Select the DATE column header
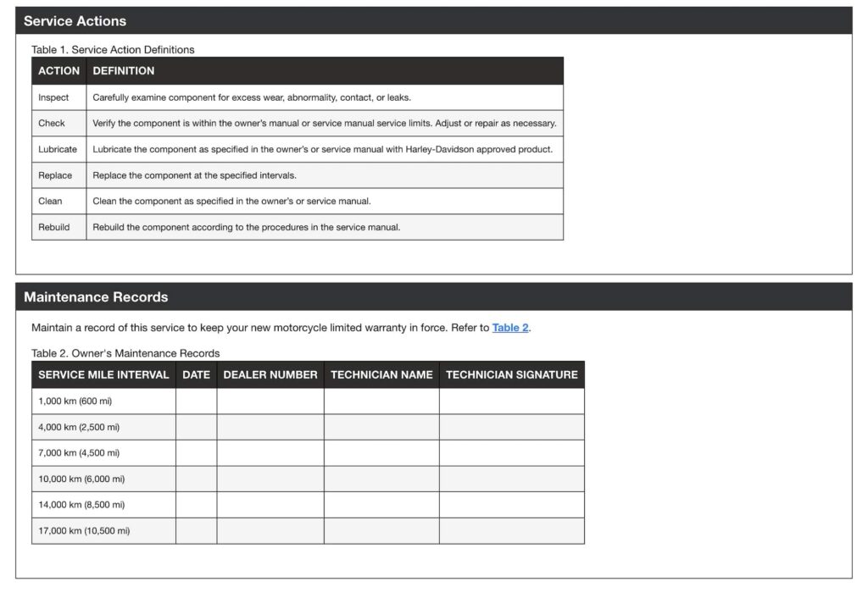868x598 pixels. (x=196, y=374)
